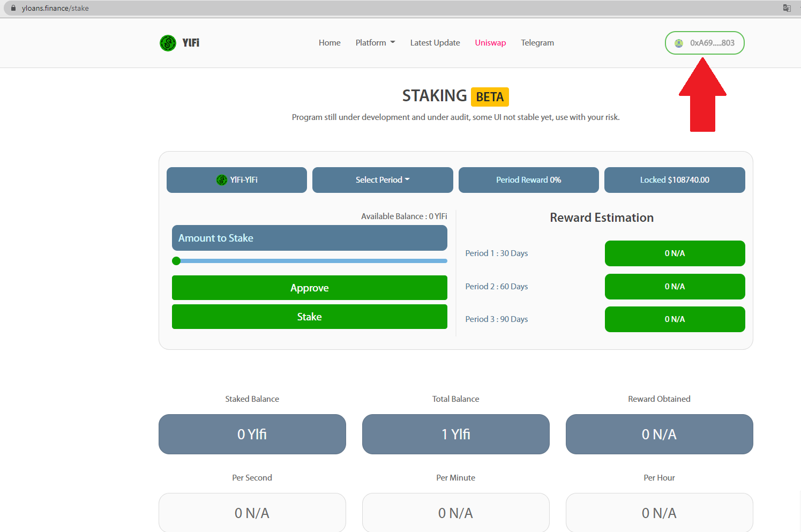
Task: Click the Locked $108740.00 button
Action: [675, 180]
